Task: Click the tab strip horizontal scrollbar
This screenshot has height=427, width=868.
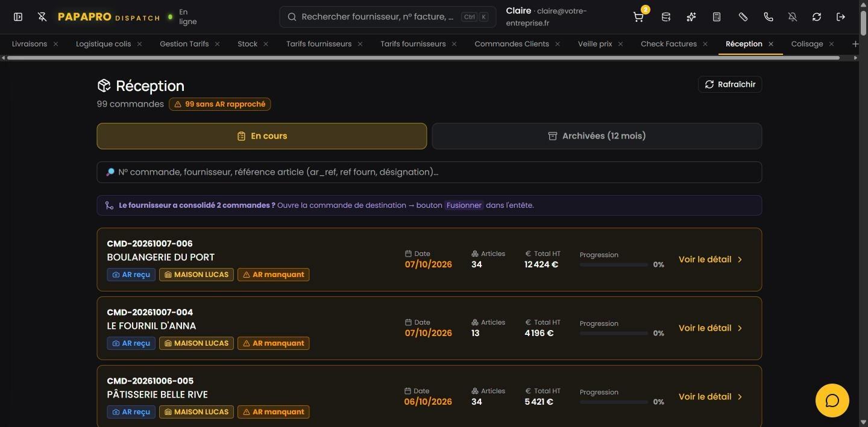Action: [x=423, y=58]
